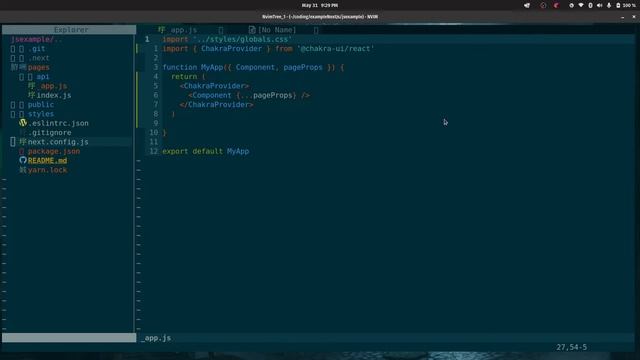The height and width of the screenshot is (360, 640).
Task: Go up via the jsexample/.. root entry
Action: tap(36, 39)
